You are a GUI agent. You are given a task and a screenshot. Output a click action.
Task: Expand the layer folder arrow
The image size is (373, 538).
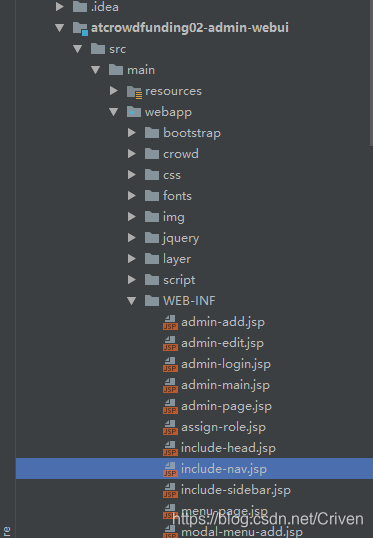pyautogui.click(x=132, y=259)
